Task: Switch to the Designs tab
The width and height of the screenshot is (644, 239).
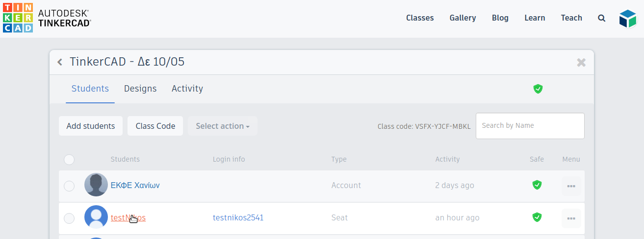Action: click(x=140, y=89)
